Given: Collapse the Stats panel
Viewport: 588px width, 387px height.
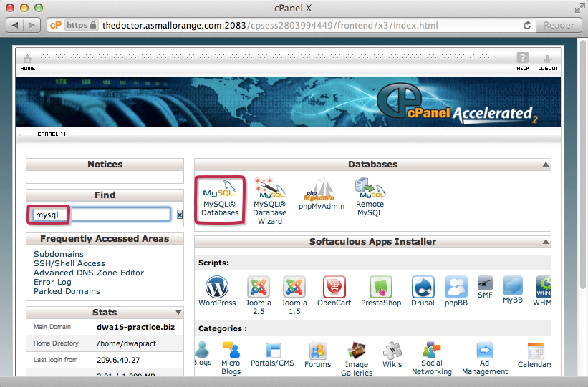Looking at the screenshot, I should (x=178, y=313).
